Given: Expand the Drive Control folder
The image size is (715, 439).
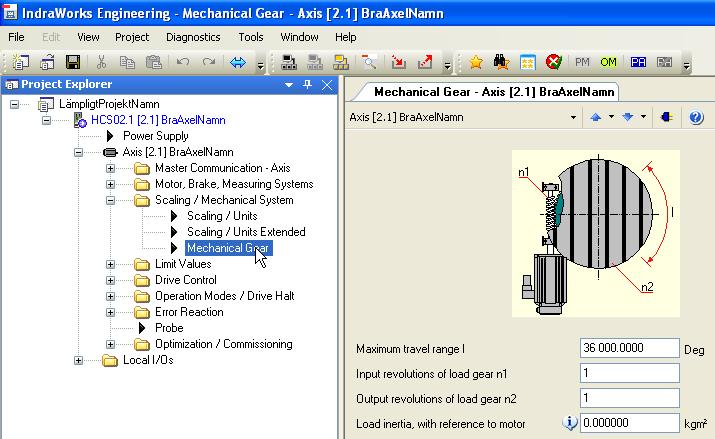Looking at the screenshot, I should click(x=110, y=280).
